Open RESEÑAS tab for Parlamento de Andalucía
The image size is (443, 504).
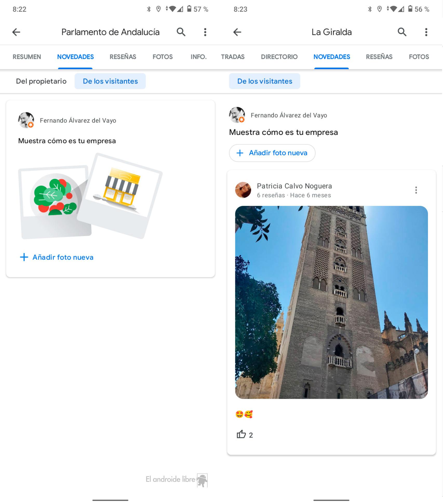123,57
